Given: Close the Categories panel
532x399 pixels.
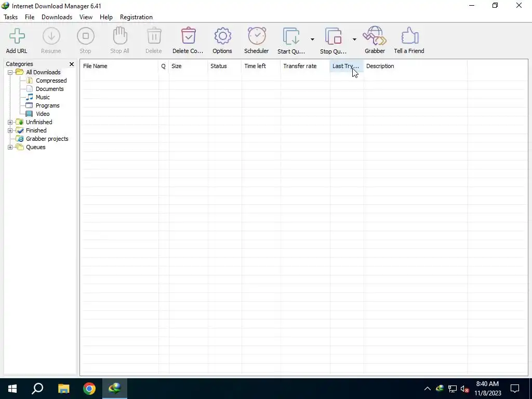Looking at the screenshot, I should point(72,64).
